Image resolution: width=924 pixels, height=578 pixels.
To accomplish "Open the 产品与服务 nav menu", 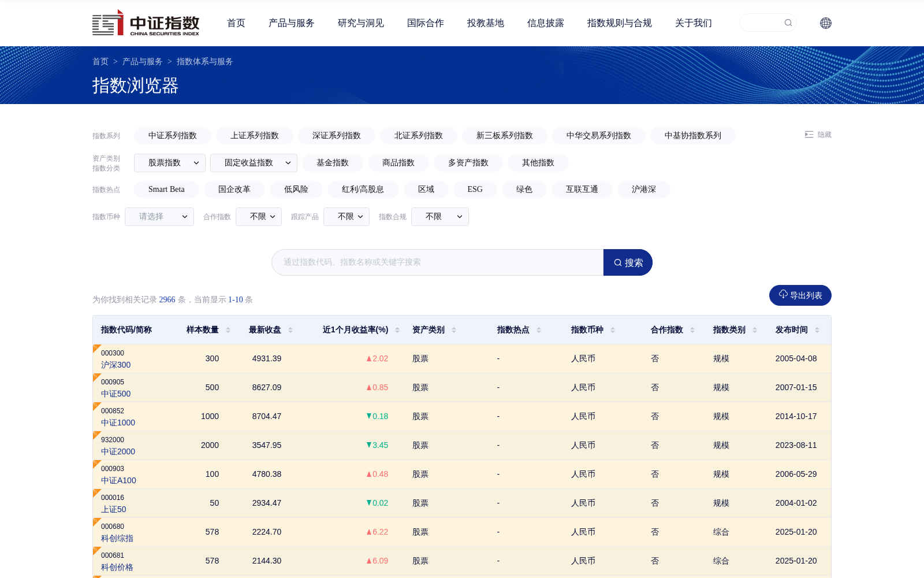I will [x=292, y=23].
